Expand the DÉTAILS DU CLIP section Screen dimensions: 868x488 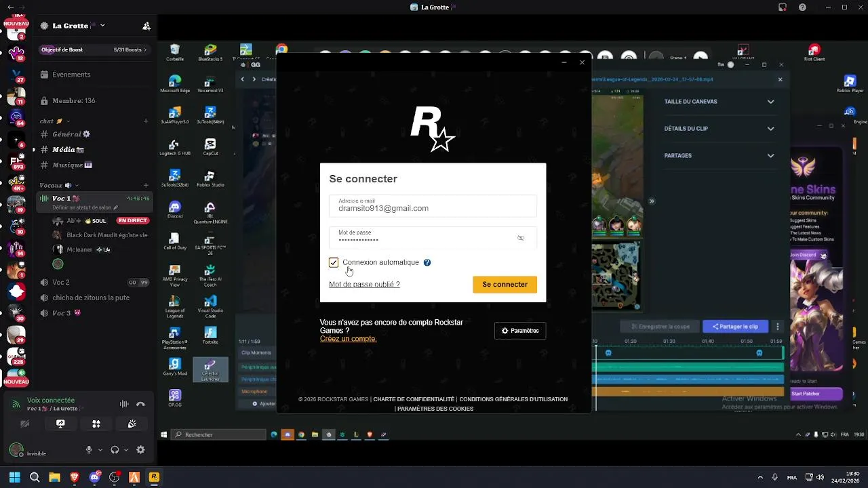pyautogui.click(x=719, y=129)
